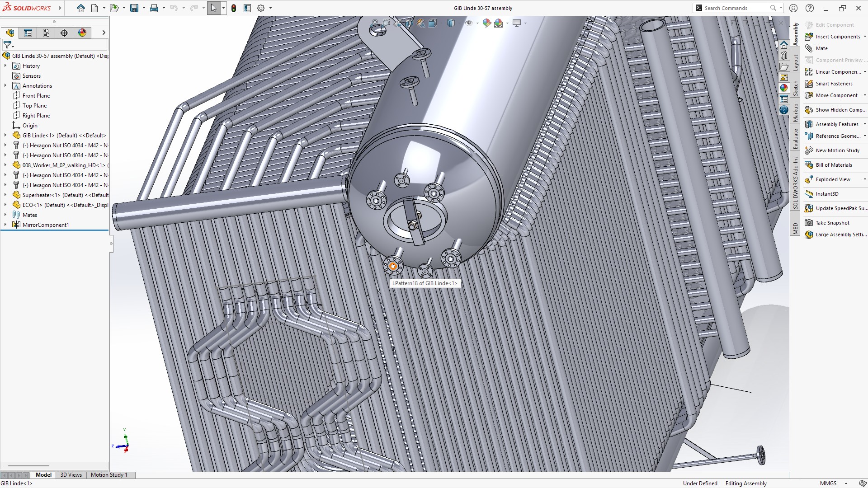Click Smart Fasteners in Assembly panel
Image resolution: width=868 pixels, height=488 pixels.
[x=834, y=84]
